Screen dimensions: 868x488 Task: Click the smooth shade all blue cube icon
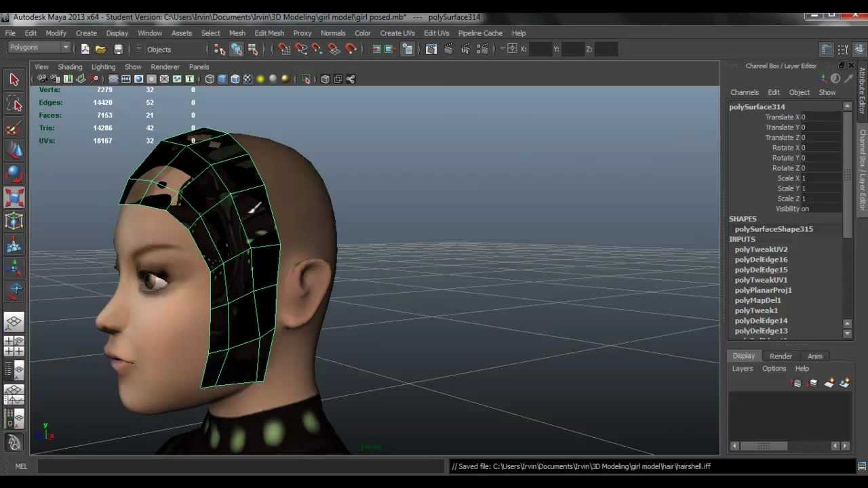(x=222, y=79)
